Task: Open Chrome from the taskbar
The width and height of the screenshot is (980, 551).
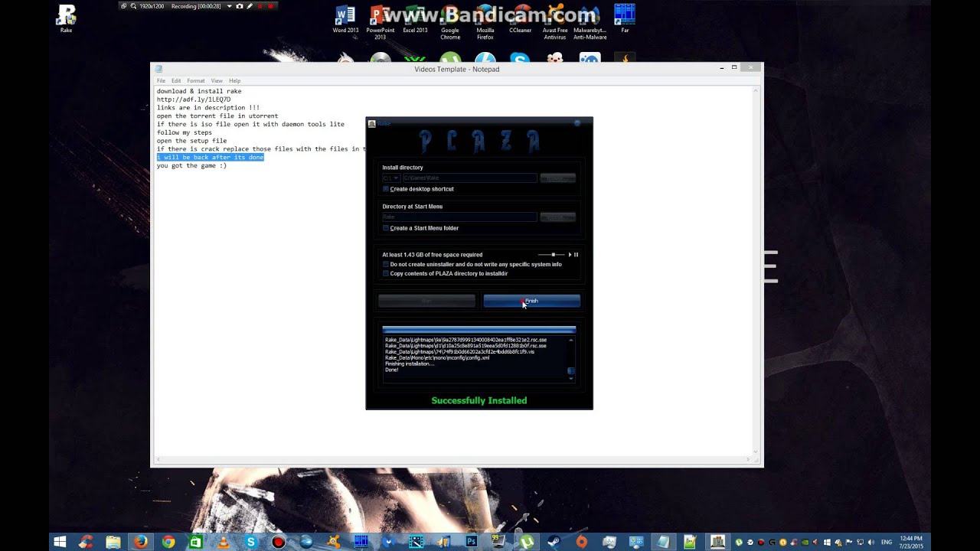Action: [x=168, y=542]
